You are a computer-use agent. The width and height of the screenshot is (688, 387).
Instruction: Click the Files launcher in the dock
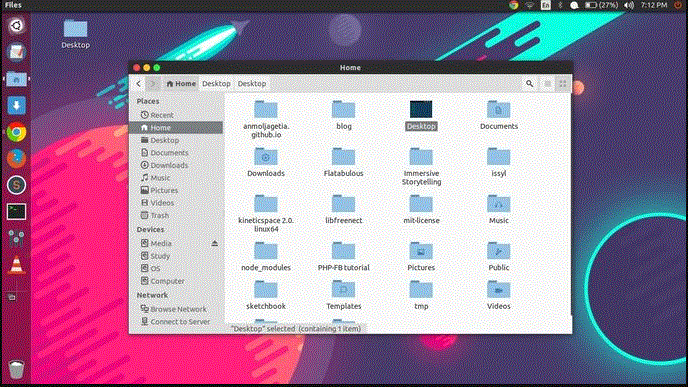tap(16, 79)
